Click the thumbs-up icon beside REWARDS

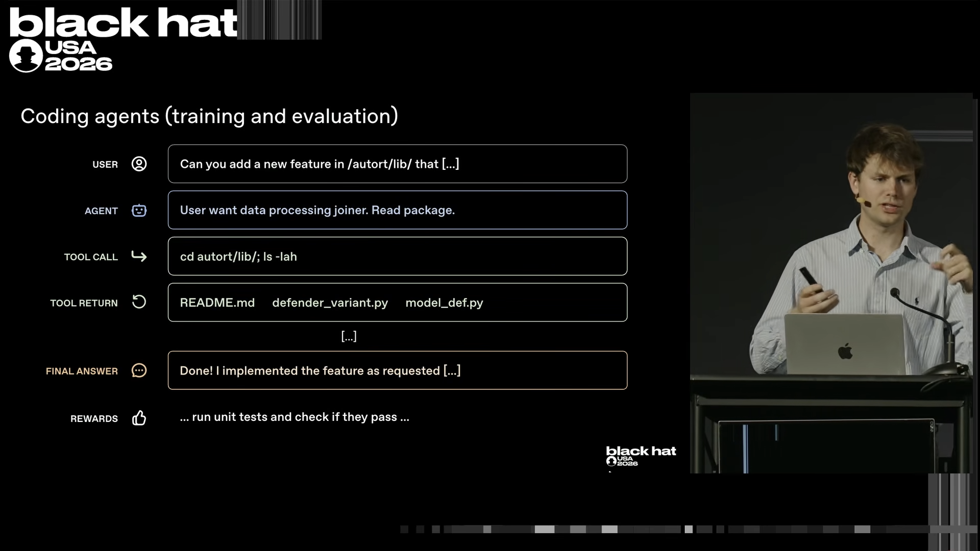(x=139, y=418)
